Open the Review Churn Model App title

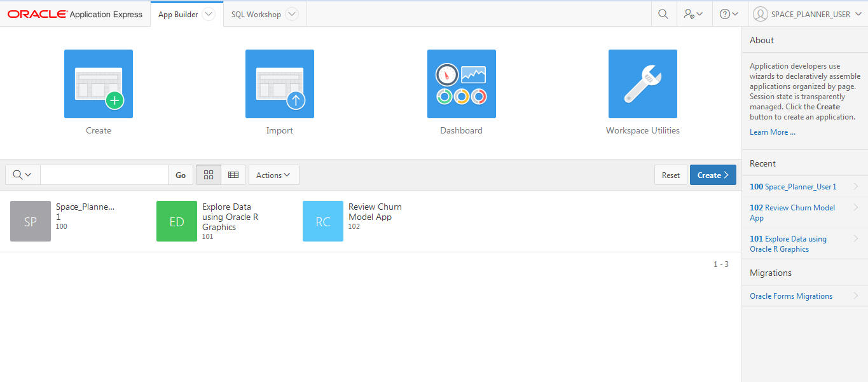pyautogui.click(x=375, y=212)
